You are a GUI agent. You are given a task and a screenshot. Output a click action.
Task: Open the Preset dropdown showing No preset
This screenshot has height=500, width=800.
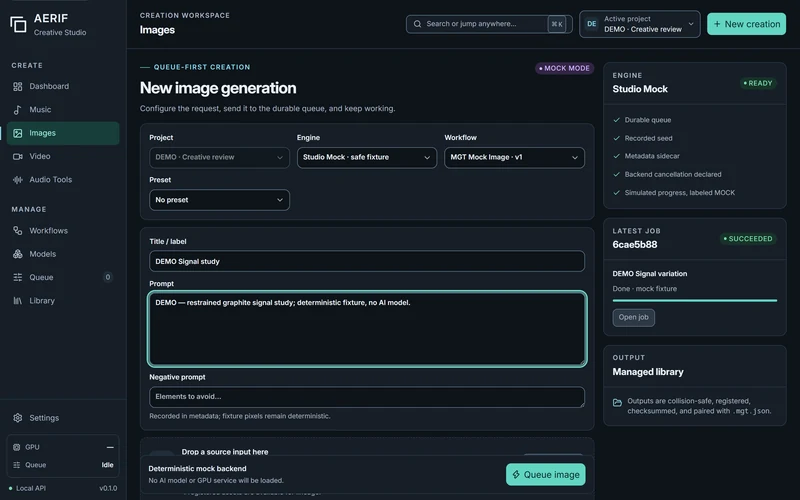(x=219, y=200)
